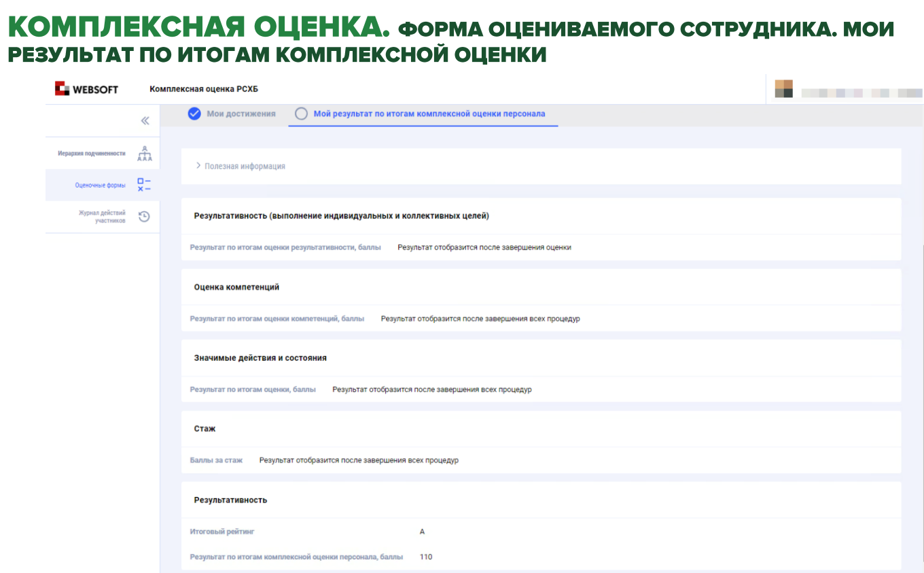Click the hierarchy tree icon
The height and width of the screenshot is (573, 924).
(144, 154)
